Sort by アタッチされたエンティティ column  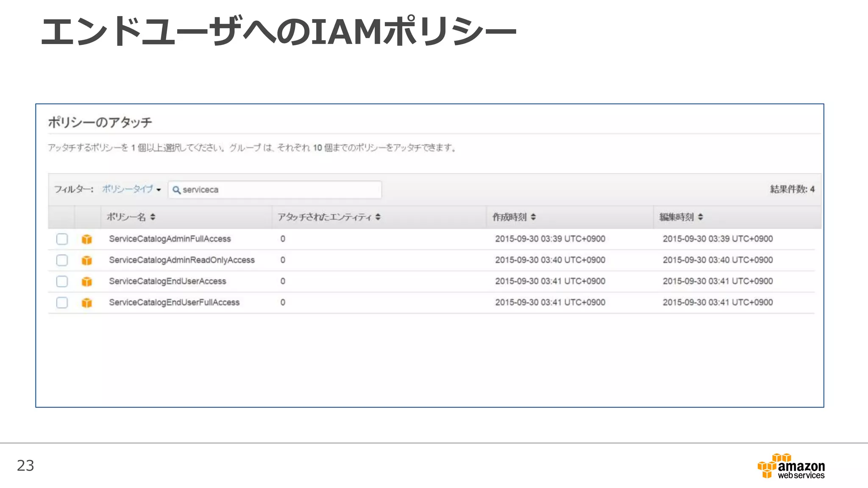[329, 217]
